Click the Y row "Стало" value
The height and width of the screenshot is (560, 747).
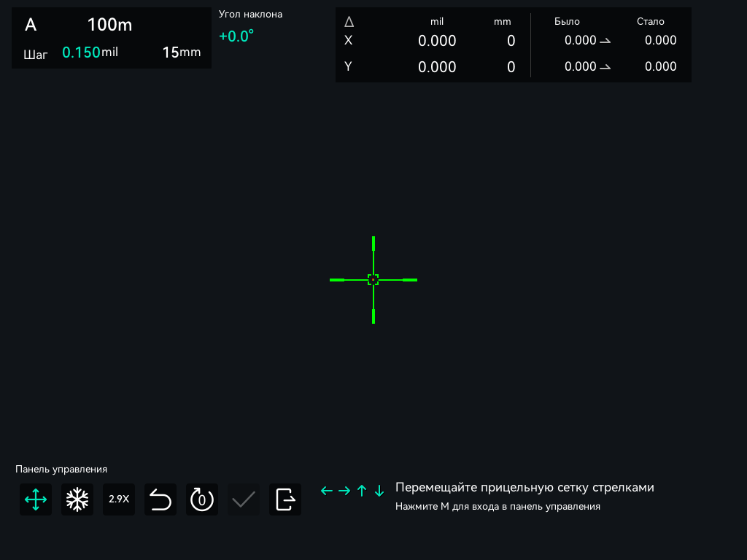tap(661, 66)
